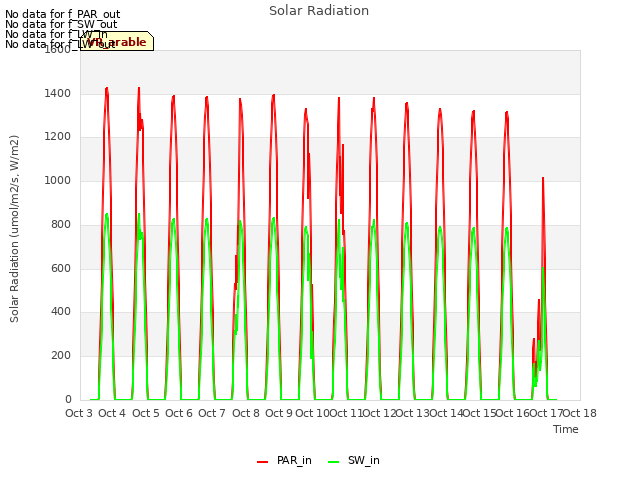Click the Oct 18 x-axis tick label
This screenshot has width=640, height=480.
(x=580, y=413)
